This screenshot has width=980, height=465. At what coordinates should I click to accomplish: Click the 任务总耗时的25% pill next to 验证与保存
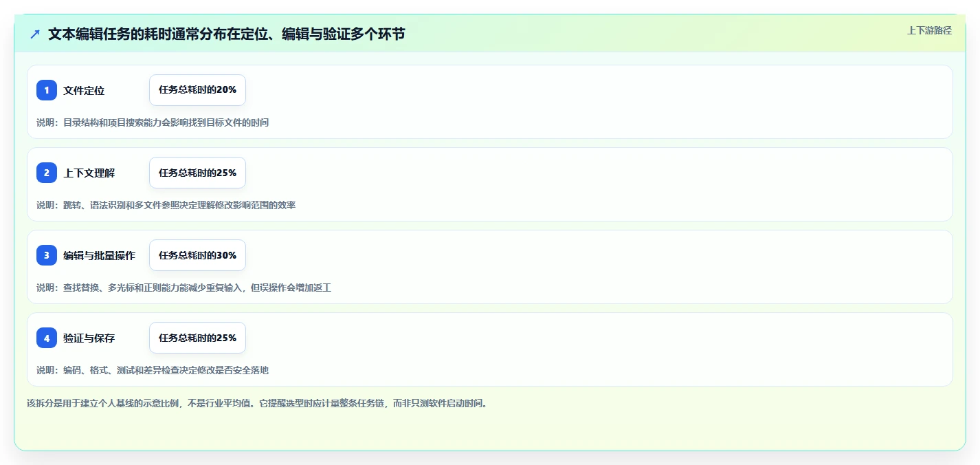197,338
